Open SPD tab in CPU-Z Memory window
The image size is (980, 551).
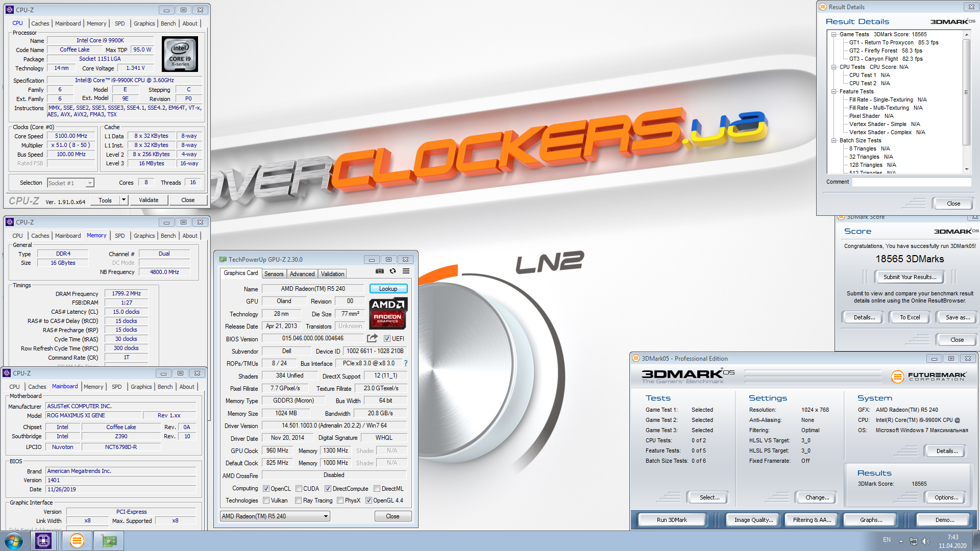coord(119,236)
